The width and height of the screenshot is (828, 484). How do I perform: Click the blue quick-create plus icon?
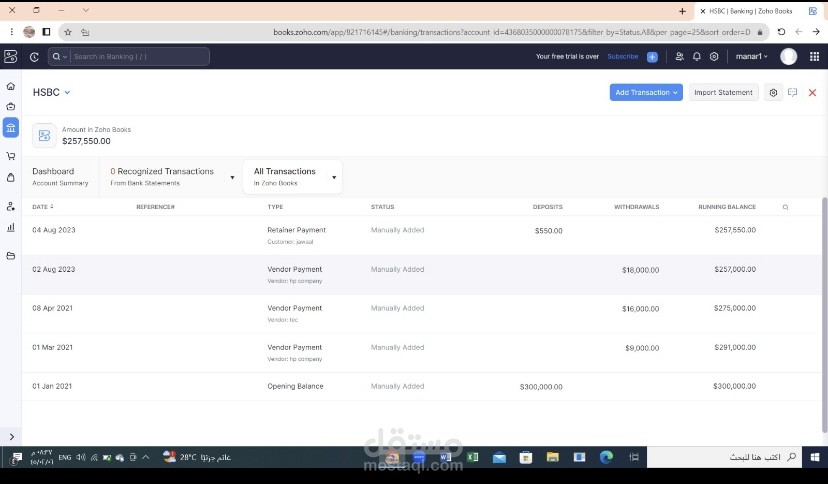652,56
